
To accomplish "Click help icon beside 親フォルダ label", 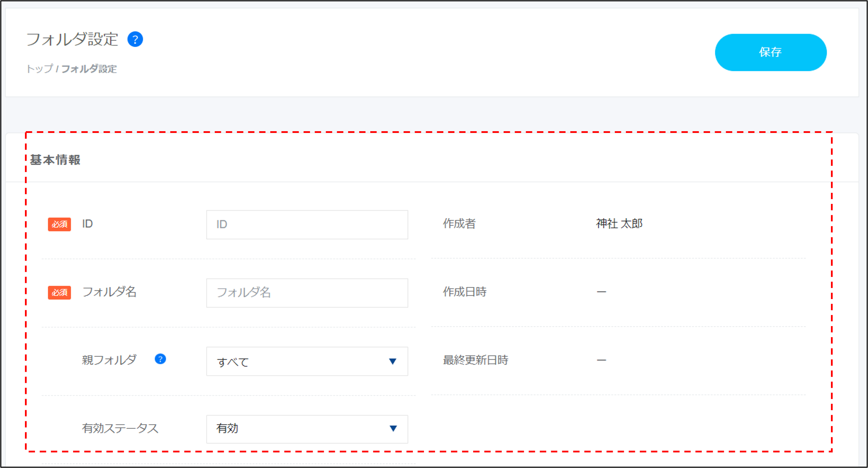I will [160, 359].
